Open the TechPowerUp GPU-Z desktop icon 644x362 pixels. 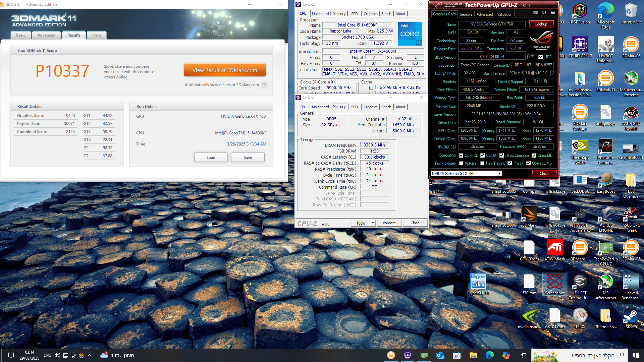tap(606, 253)
